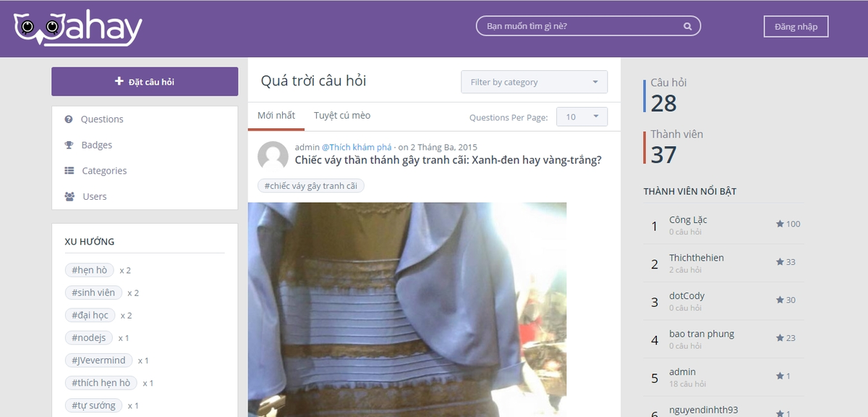This screenshot has height=417, width=868.
Task: Open Công Lạc's member profile
Action: [x=688, y=219]
